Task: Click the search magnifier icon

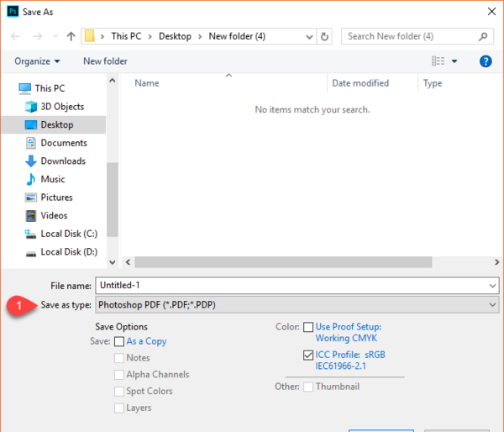Action: point(483,37)
